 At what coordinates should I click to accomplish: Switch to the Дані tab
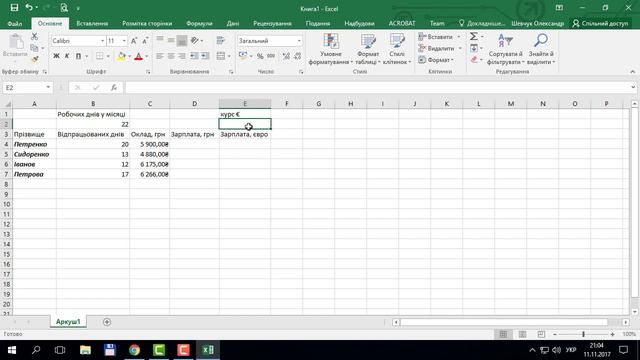coord(233,24)
